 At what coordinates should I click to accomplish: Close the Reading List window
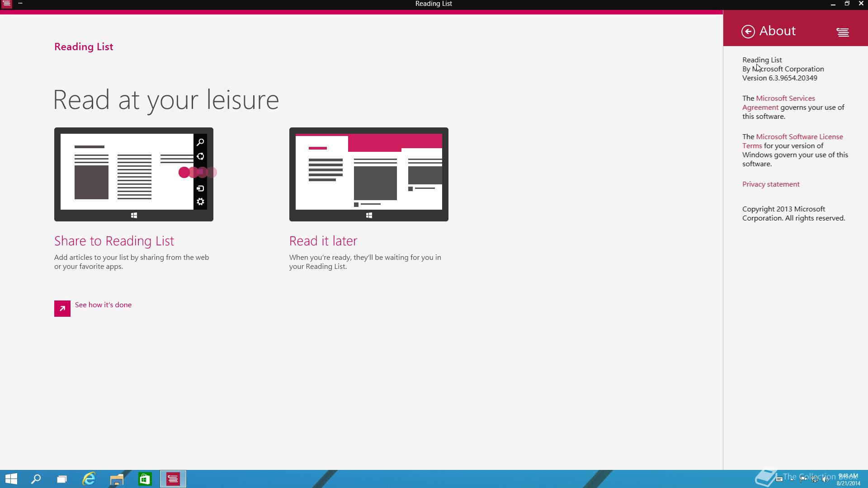click(x=861, y=4)
